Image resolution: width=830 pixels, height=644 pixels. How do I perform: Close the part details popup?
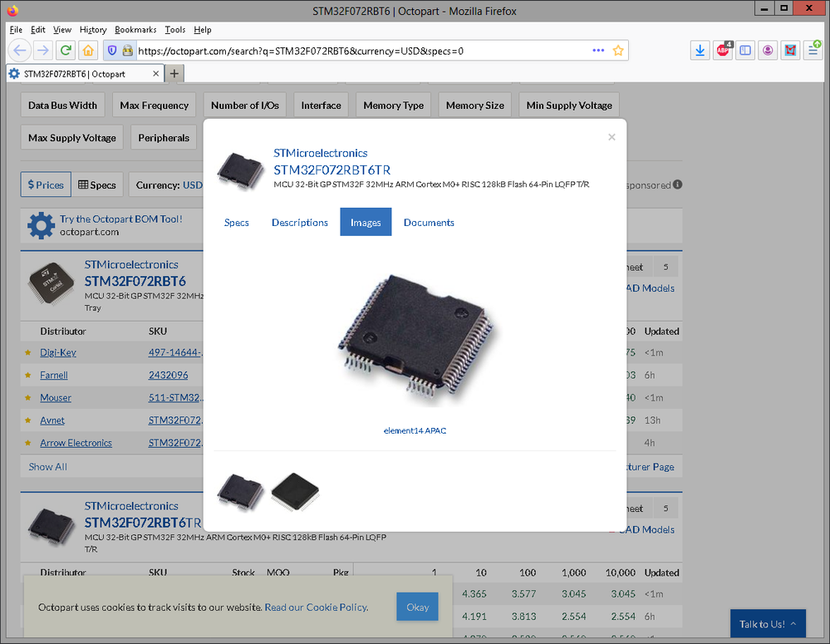pos(611,137)
